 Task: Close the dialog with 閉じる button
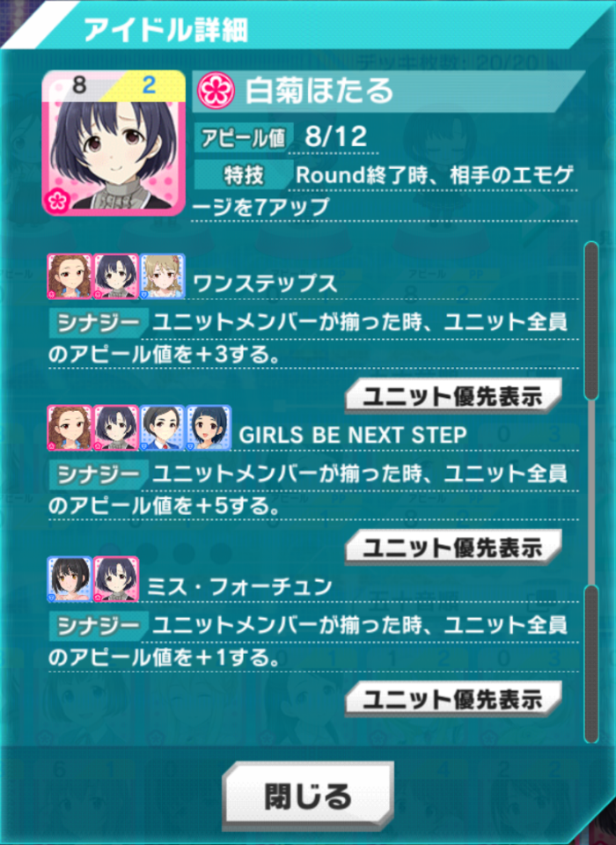(x=308, y=796)
